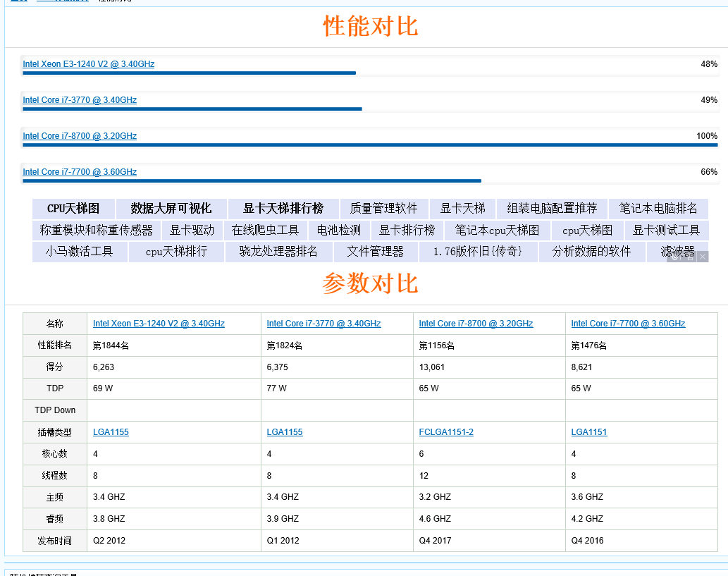Open the 小马激活工具 ad link
The image size is (728, 576).
[80, 252]
